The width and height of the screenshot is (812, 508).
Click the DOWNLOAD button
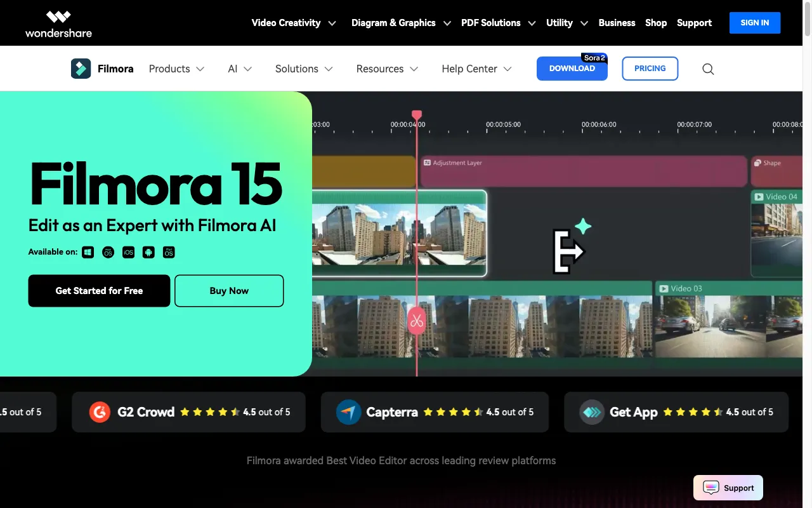[x=572, y=69]
